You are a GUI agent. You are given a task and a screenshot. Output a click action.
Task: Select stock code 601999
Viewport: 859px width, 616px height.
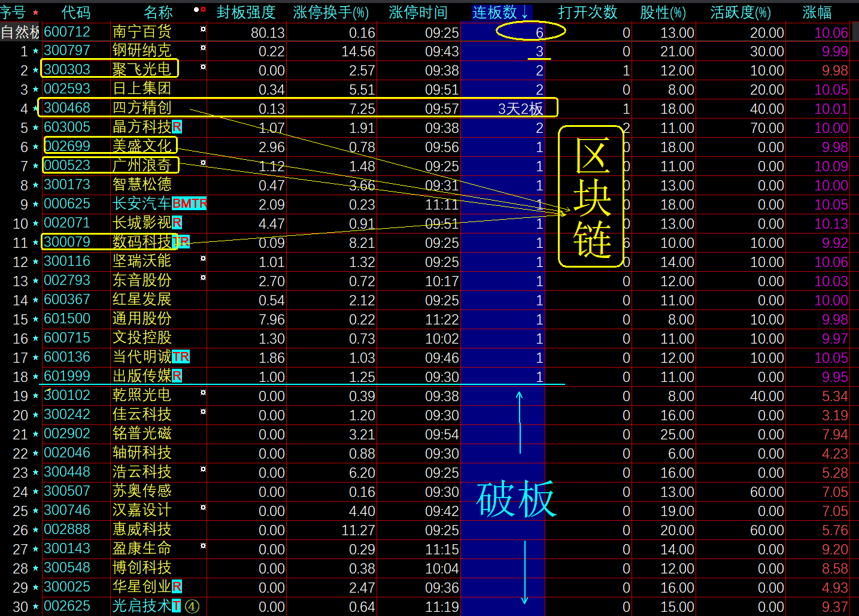click(67, 376)
